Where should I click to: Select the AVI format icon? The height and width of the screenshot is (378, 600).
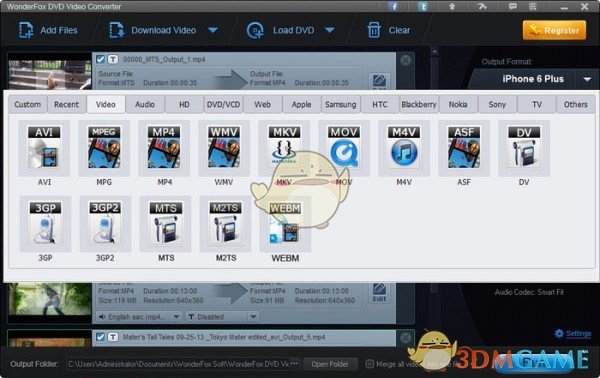click(x=44, y=148)
